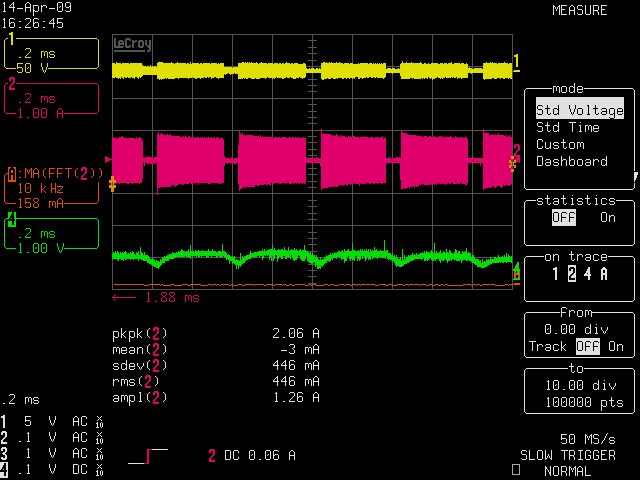The width and height of the screenshot is (640, 480).
Task: Open channel 4 descriptor box 1.00 V
Action: 51,233
